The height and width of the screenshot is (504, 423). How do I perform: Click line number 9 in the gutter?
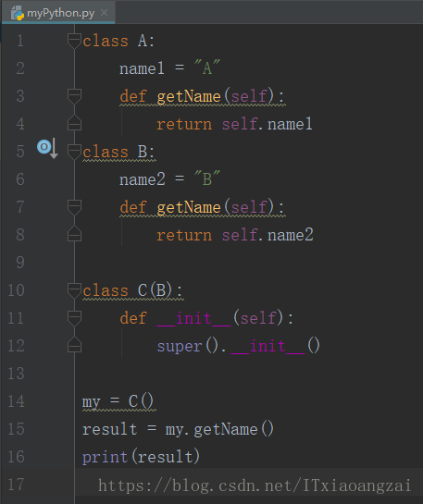tap(20, 263)
